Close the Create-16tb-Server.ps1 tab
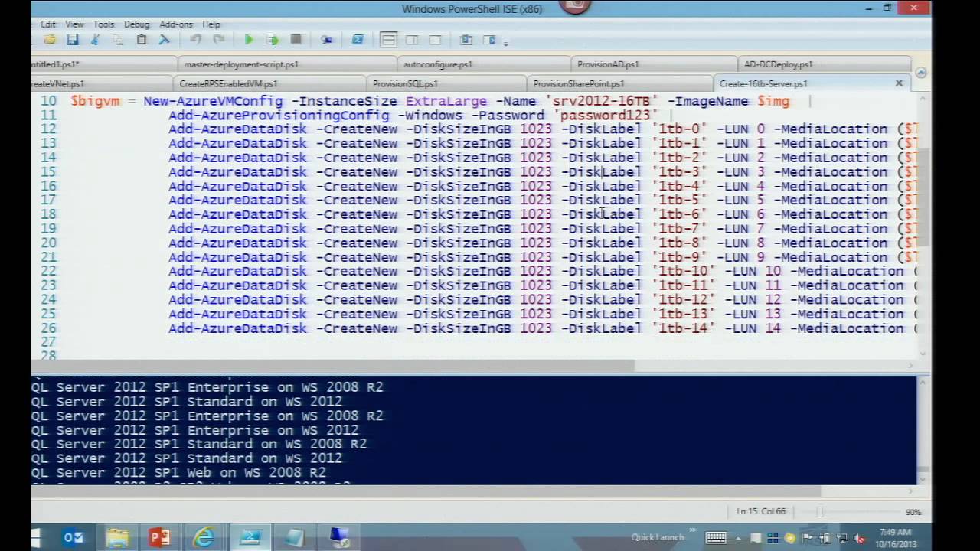This screenshot has height=551, width=980. (x=899, y=83)
